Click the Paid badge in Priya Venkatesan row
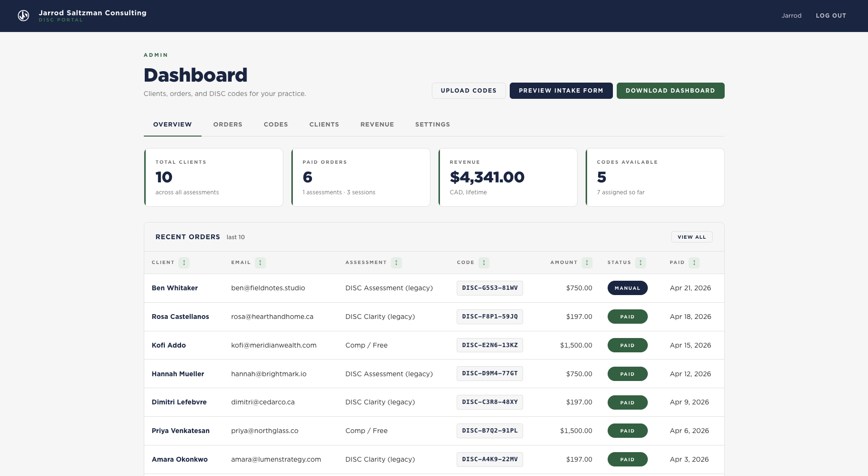The image size is (868, 476). 627,431
